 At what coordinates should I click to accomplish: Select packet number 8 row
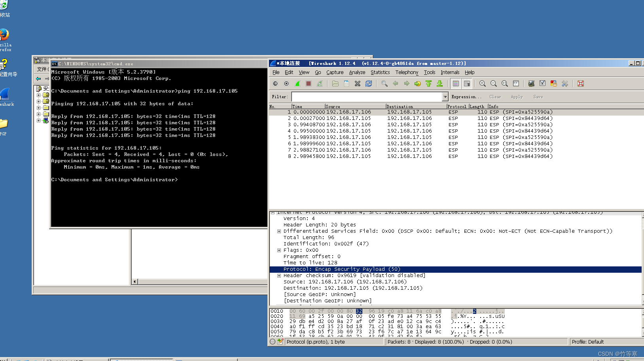(x=456, y=156)
